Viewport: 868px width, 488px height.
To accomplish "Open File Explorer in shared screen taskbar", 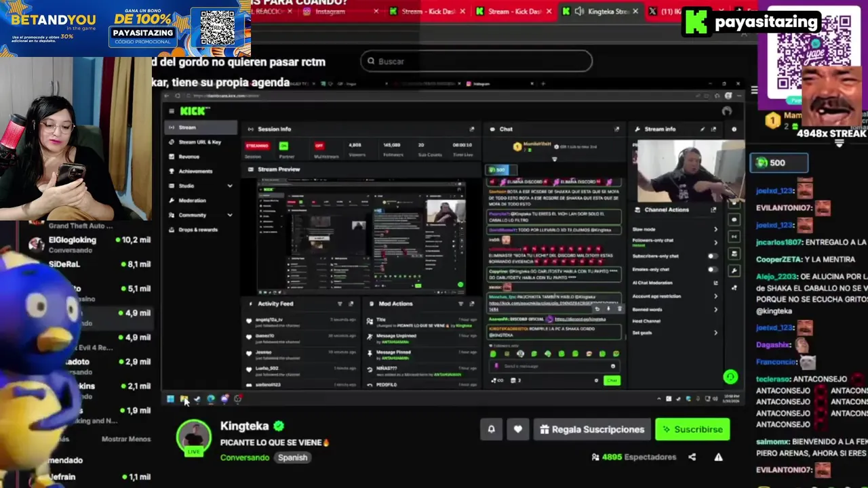I will pos(184,399).
